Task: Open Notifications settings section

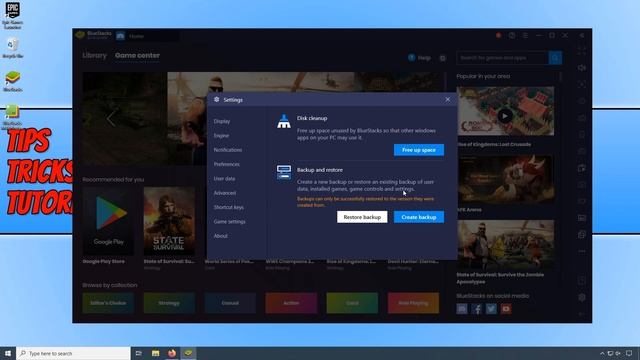Action: [228, 150]
